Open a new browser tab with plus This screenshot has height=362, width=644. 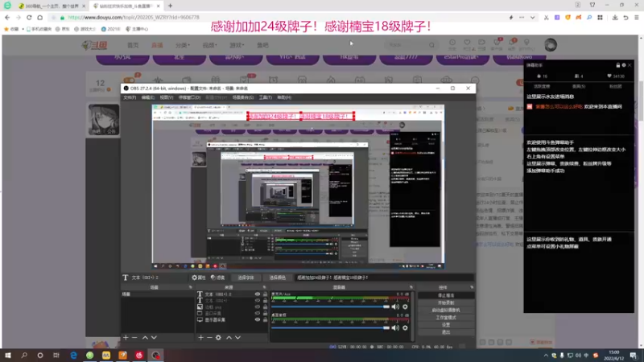click(170, 6)
